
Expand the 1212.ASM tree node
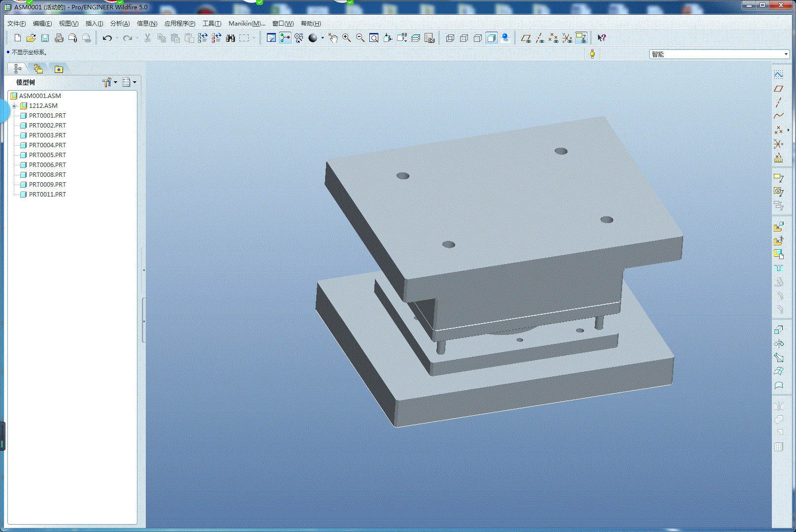click(x=14, y=106)
